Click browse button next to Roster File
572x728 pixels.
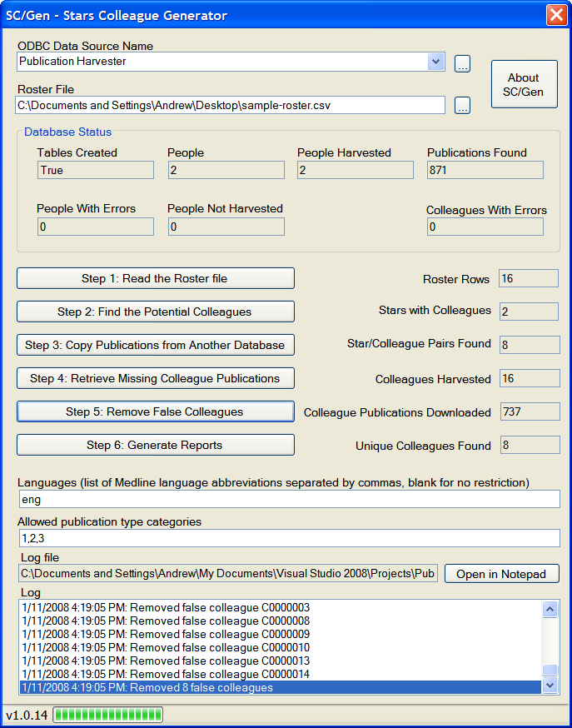[x=462, y=105]
